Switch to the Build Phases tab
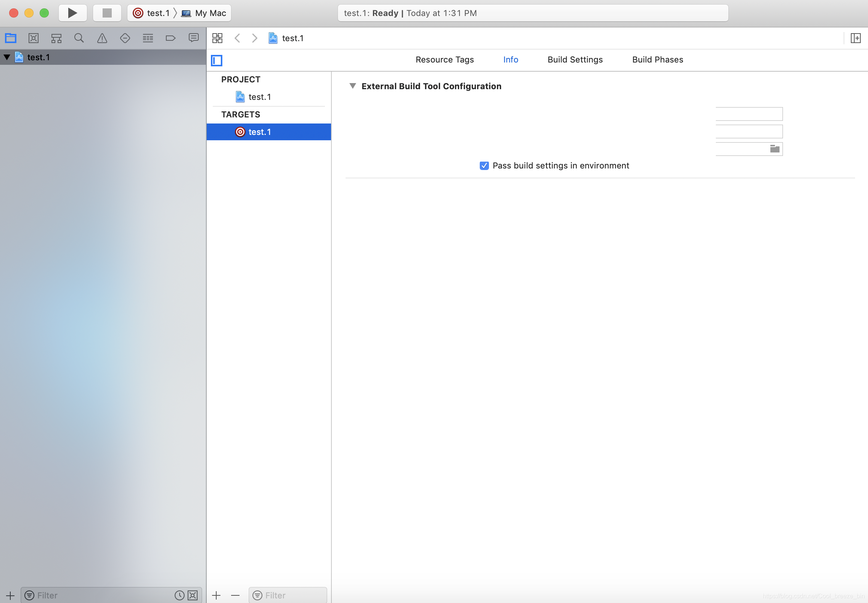 657,59
